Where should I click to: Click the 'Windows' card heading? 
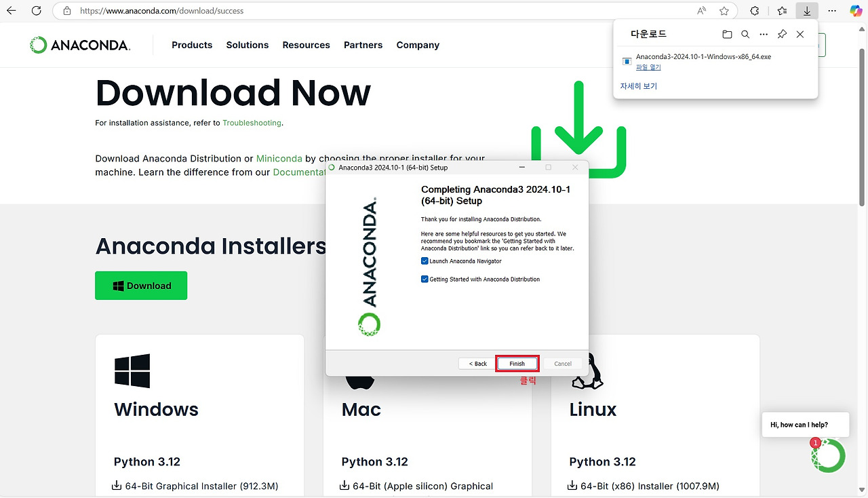tap(156, 410)
